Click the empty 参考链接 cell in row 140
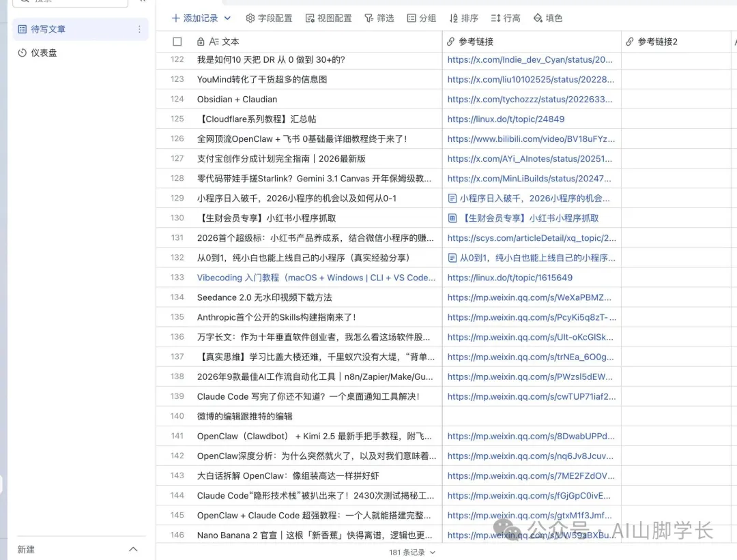Image resolution: width=737 pixels, height=560 pixels. click(x=531, y=416)
